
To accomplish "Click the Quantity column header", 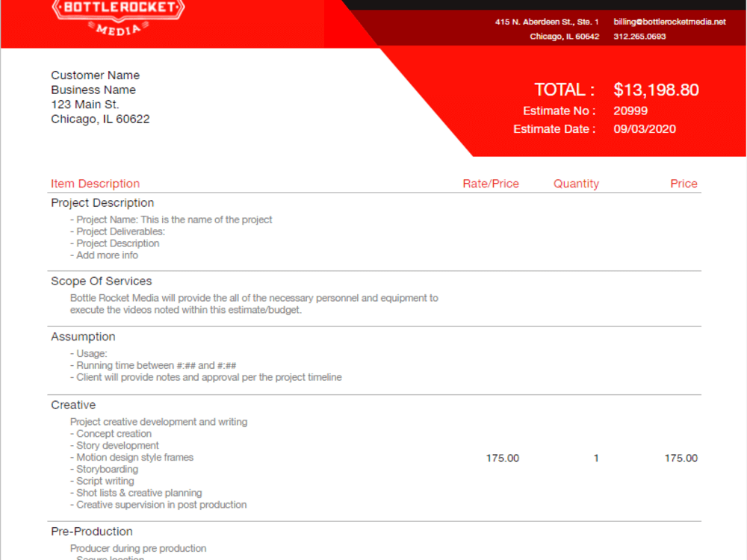I will (576, 184).
